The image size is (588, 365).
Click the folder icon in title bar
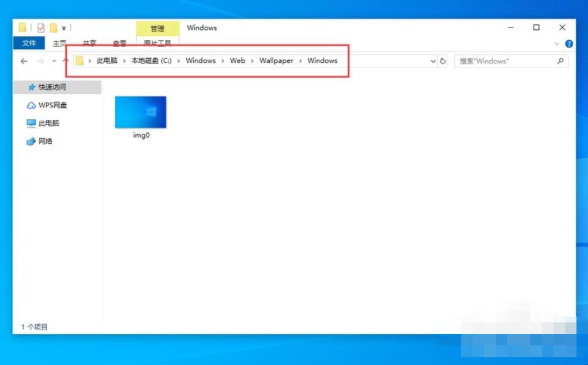(x=22, y=27)
